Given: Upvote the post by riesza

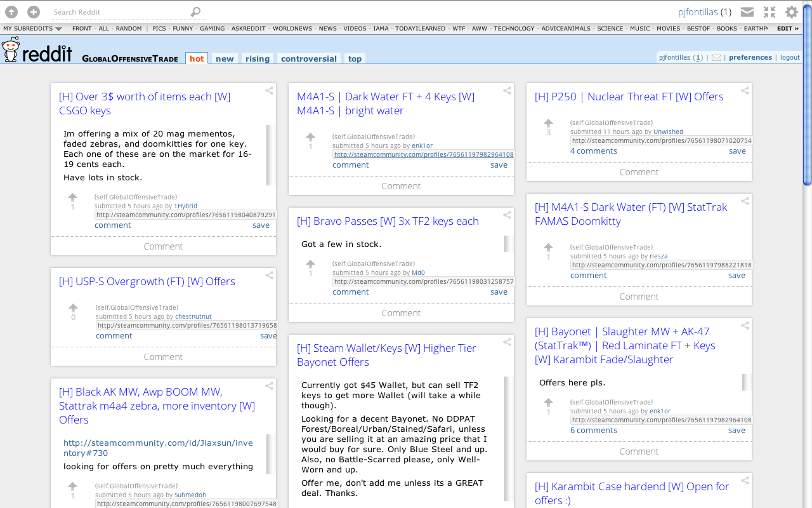Looking at the screenshot, I should coord(548,248).
